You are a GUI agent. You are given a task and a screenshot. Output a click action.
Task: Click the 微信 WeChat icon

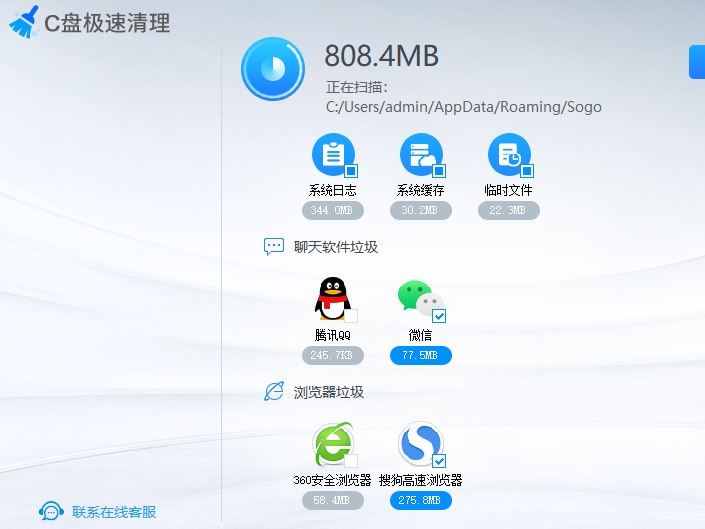click(420, 298)
